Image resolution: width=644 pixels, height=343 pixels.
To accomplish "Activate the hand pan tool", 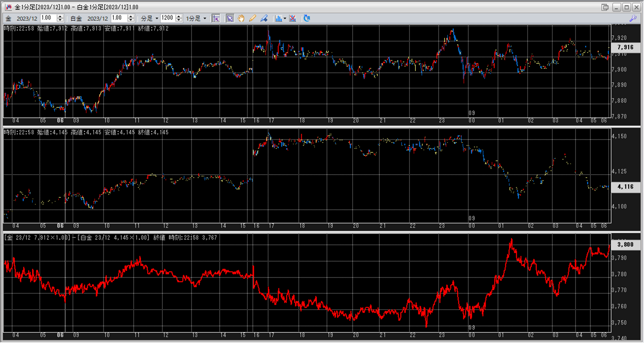I will pos(241,18).
